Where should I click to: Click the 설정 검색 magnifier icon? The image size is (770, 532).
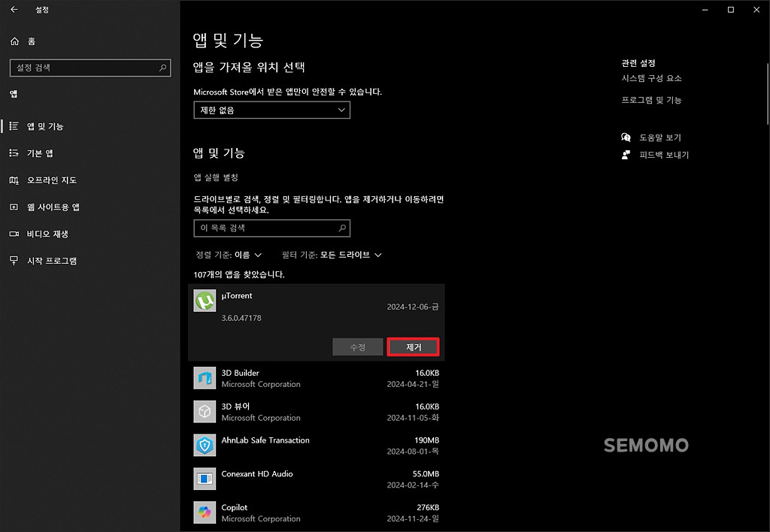coord(162,68)
